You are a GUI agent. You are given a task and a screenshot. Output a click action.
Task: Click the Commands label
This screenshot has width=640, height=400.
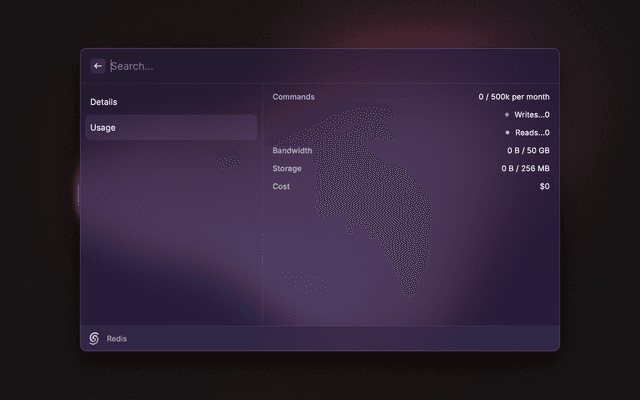pos(293,97)
